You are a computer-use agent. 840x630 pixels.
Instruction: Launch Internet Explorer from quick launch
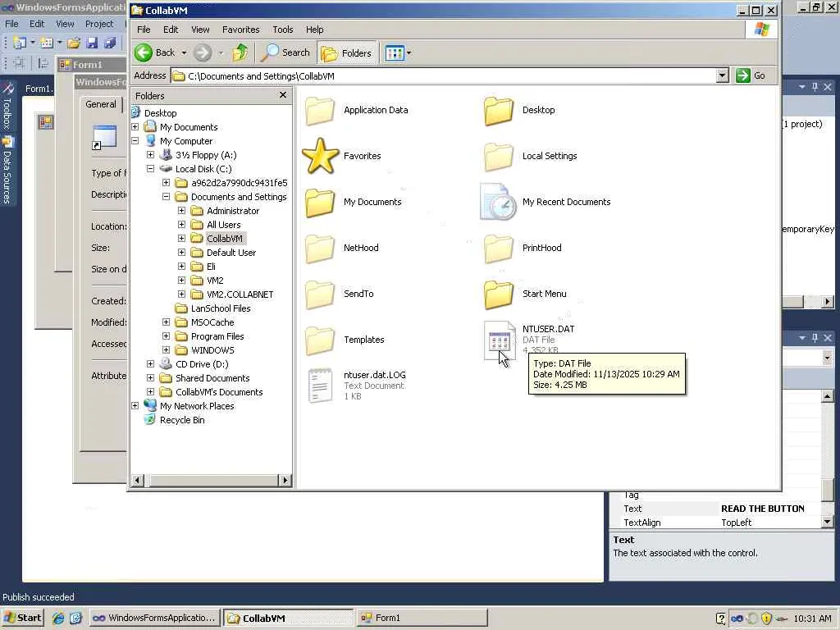pyautogui.click(x=58, y=618)
